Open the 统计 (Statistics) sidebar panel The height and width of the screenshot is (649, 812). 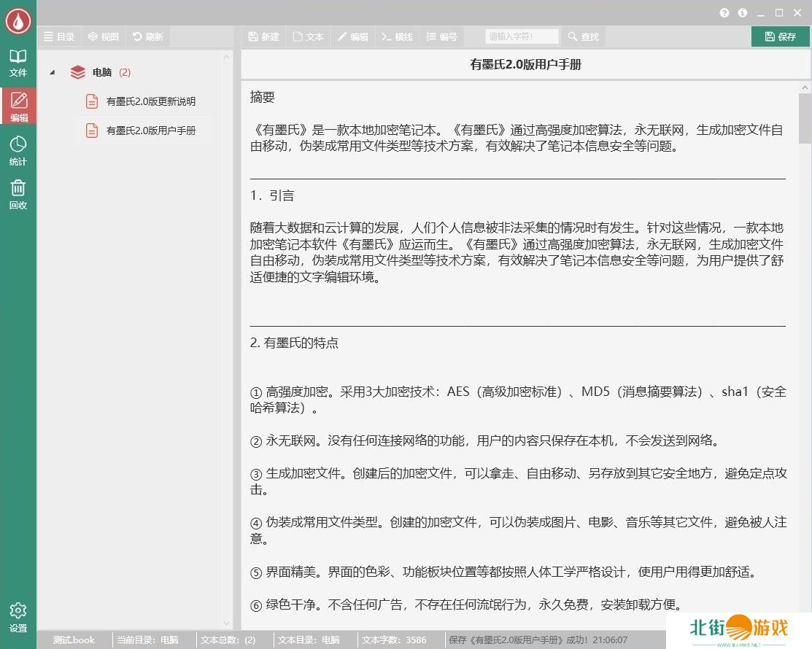tap(18, 151)
